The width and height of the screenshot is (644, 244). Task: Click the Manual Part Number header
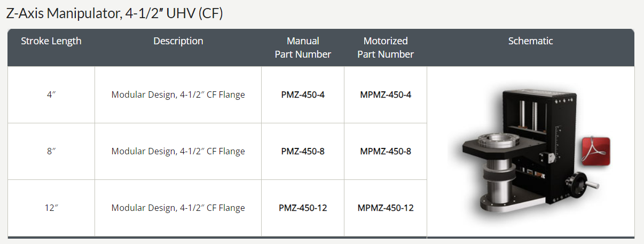[303, 48]
